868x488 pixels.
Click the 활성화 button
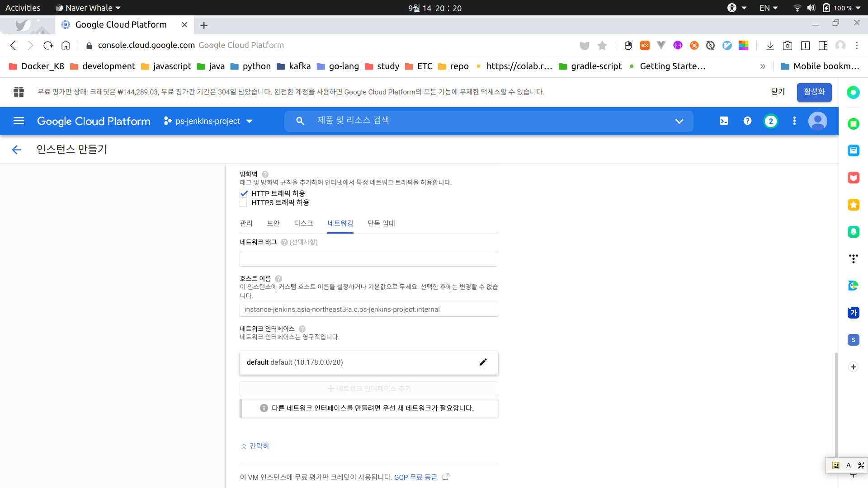tap(814, 92)
